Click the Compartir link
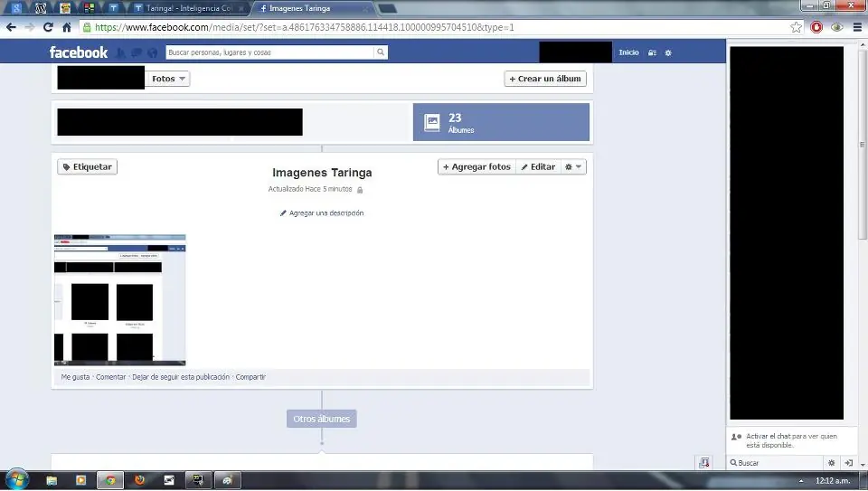 [x=250, y=377]
